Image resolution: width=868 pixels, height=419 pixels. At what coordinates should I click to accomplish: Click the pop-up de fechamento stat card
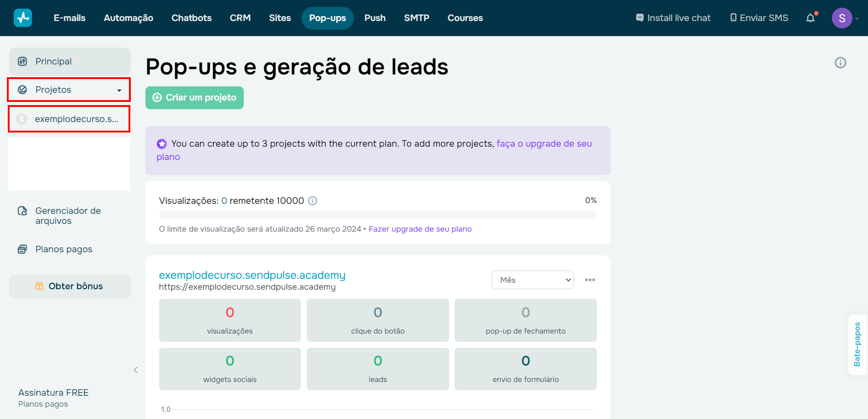point(525,320)
